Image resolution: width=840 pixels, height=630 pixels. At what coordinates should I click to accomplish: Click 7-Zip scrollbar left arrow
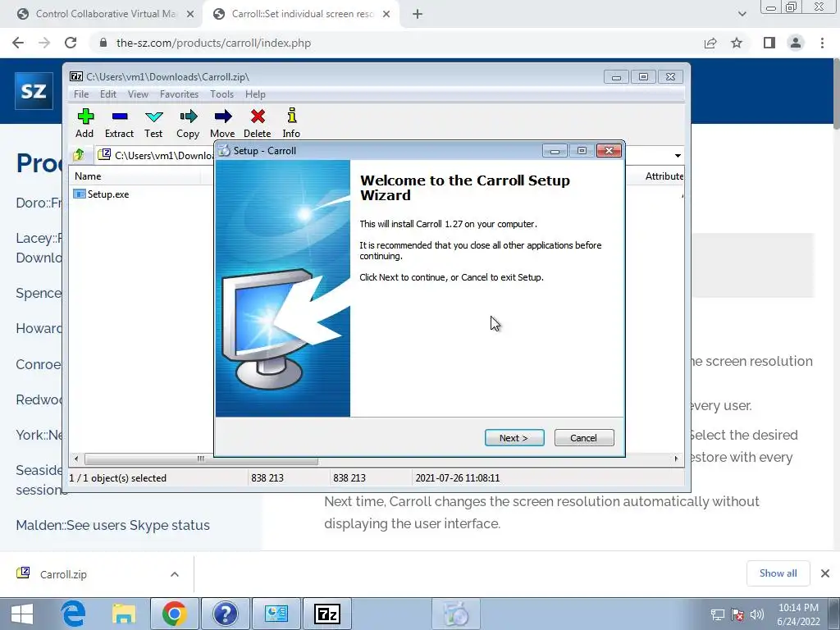(x=76, y=459)
